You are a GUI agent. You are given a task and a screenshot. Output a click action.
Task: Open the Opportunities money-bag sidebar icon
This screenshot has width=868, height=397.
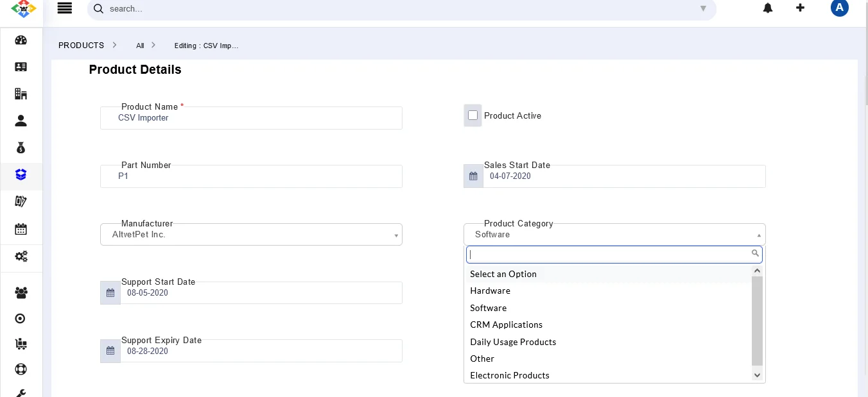click(x=21, y=148)
